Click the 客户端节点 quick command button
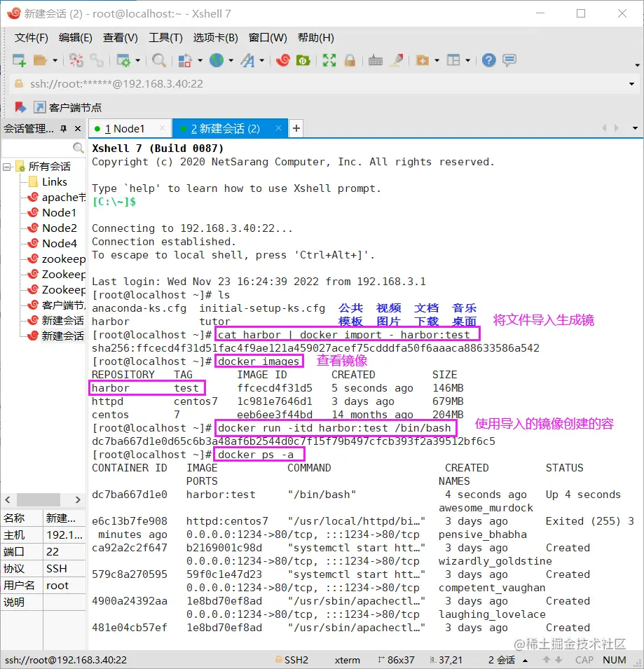This screenshot has height=669, width=644. [68, 107]
